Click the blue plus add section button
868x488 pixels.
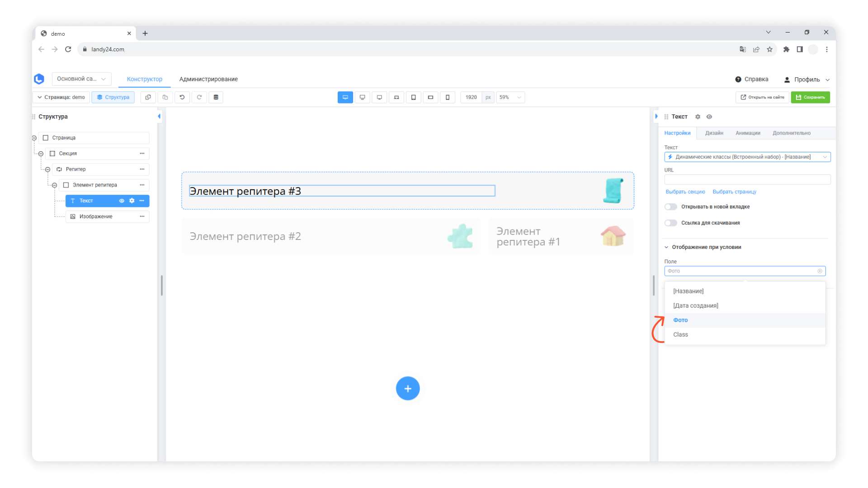click(407, 389)
